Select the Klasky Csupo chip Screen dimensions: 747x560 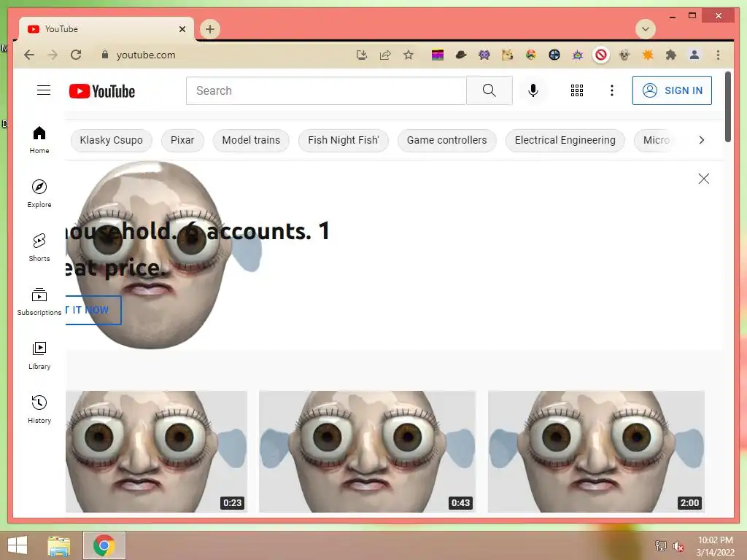coord(112,140)
